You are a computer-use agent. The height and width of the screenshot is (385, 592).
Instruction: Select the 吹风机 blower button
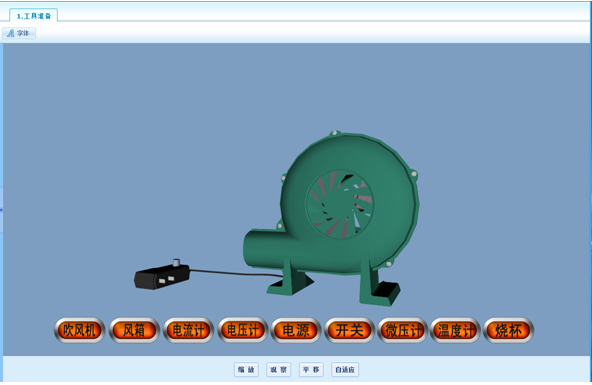(79, 330)
